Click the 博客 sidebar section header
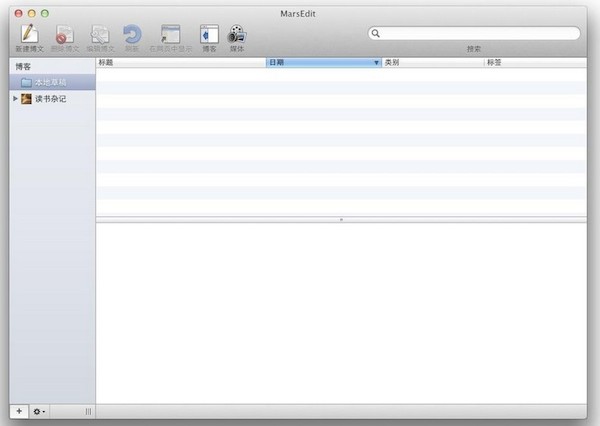The height and width of the screenshot is (426, 600). coord(23,67)
